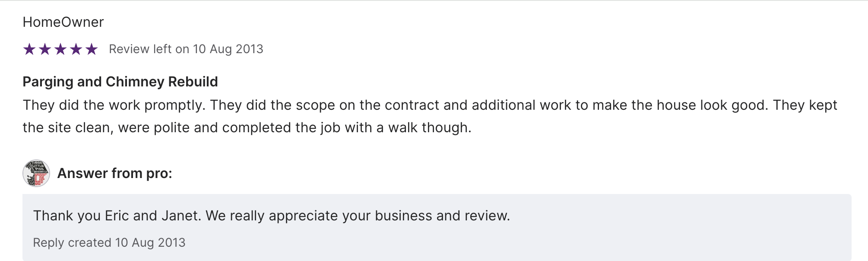The height and width of the screenshot is (261, 868).
Task: Click the sentence 'They did the work promptly.'
Action: [114, 105]
